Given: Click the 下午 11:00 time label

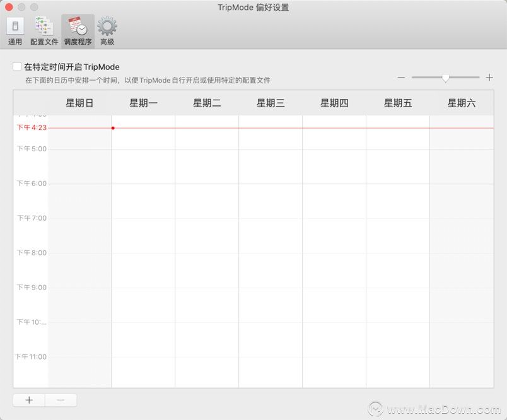Looking at the screenshot, I should click(x=31, y=357).
